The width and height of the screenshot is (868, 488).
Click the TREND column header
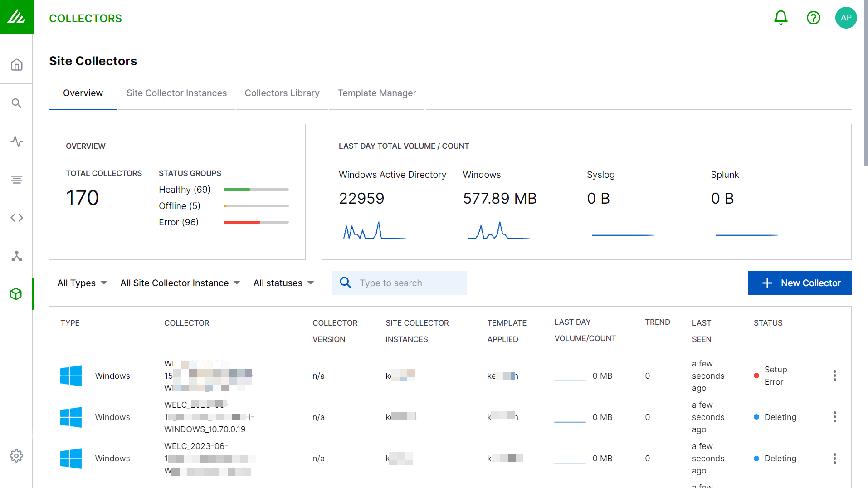click(x=658, y=322)
